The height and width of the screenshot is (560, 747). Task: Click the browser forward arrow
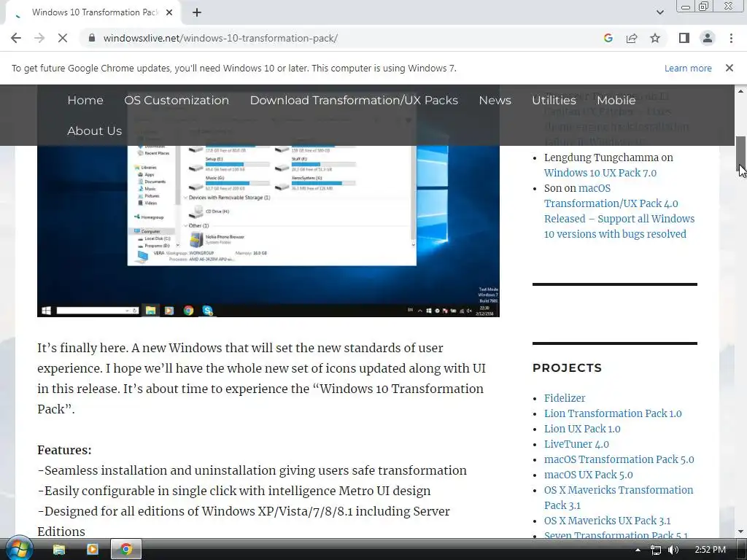point(39,38)
